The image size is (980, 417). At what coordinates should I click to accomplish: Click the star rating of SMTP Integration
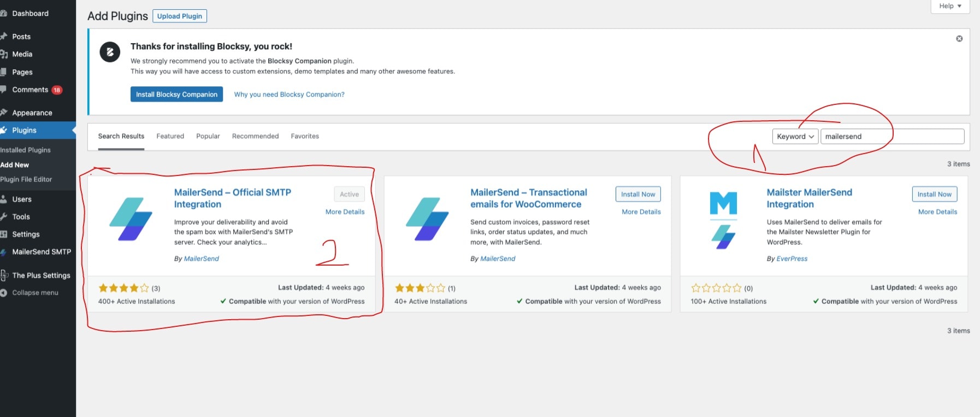click(x=123, y=288)
